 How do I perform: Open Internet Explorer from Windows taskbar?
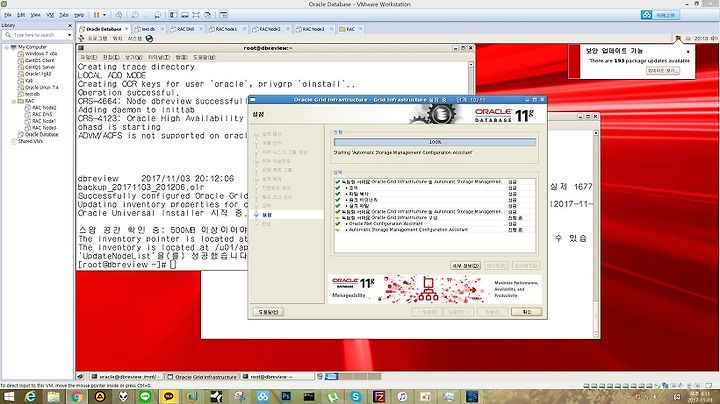[x=30, y=397]
